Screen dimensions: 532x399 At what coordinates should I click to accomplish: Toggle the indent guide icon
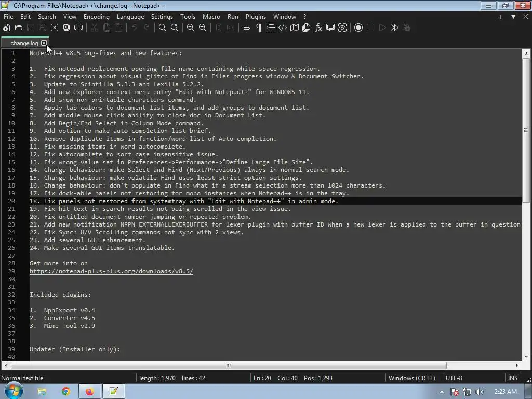click(271, 28)
